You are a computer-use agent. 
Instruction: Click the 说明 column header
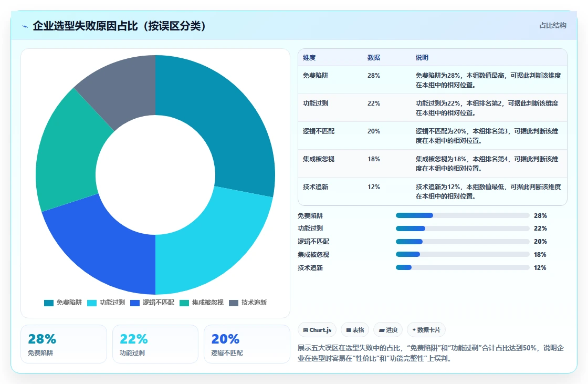click(422, 58)
